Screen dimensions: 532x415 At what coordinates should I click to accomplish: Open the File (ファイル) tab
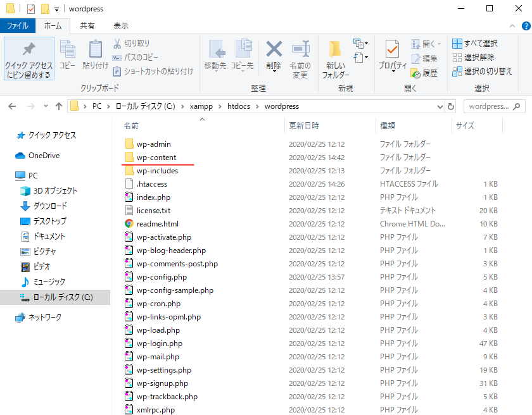18,26
